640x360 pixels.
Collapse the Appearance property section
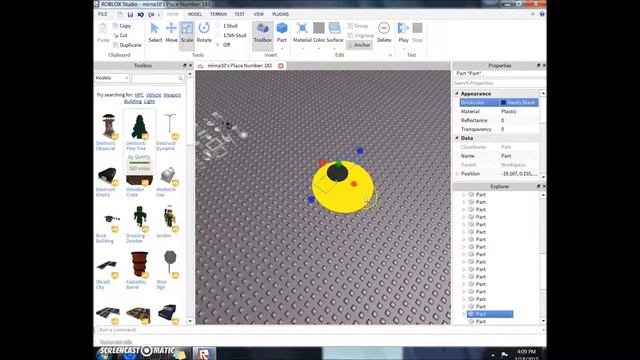point(457,93)
